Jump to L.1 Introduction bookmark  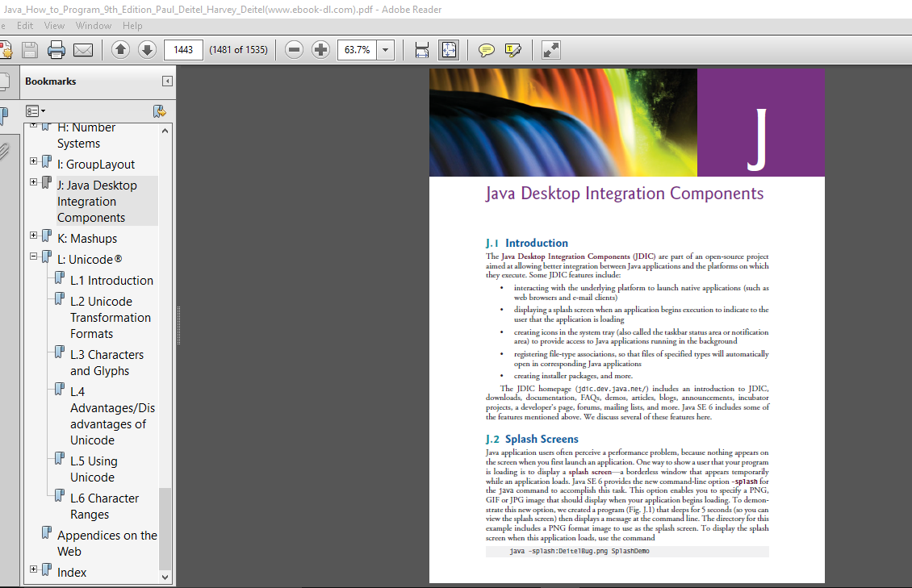point(111,281)
